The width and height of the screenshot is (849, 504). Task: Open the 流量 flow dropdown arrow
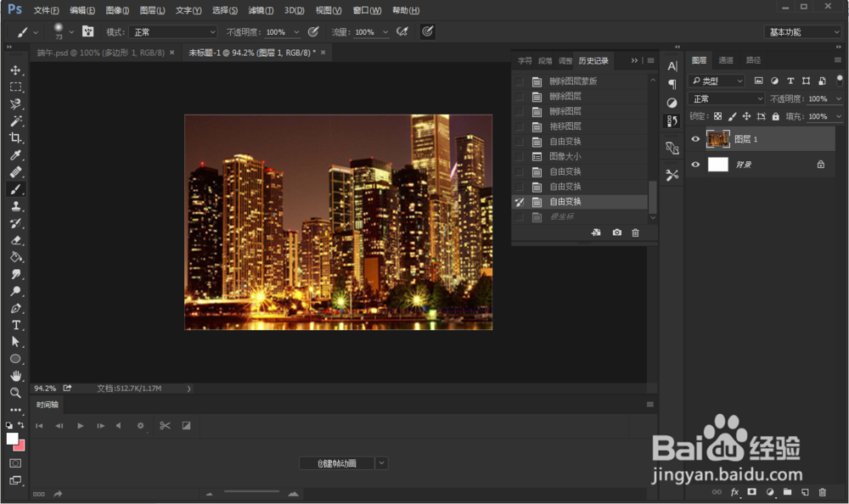pos(385,32)
